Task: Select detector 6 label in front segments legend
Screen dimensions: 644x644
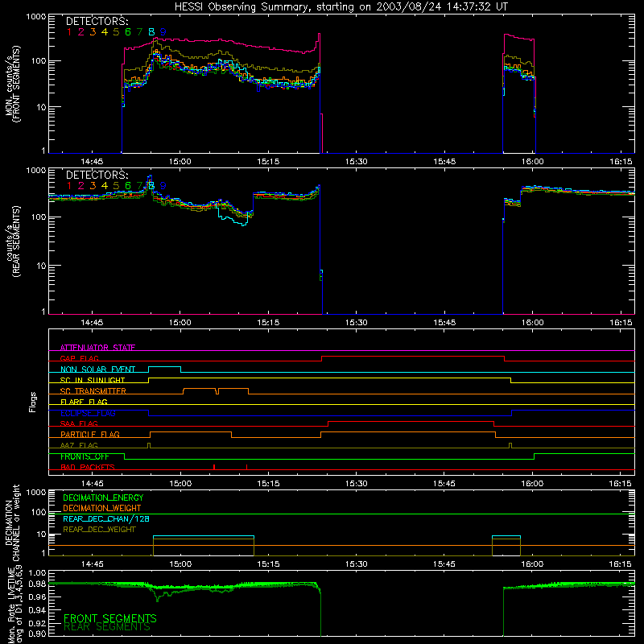Action: pyautogui.click(x=128, y=32)
